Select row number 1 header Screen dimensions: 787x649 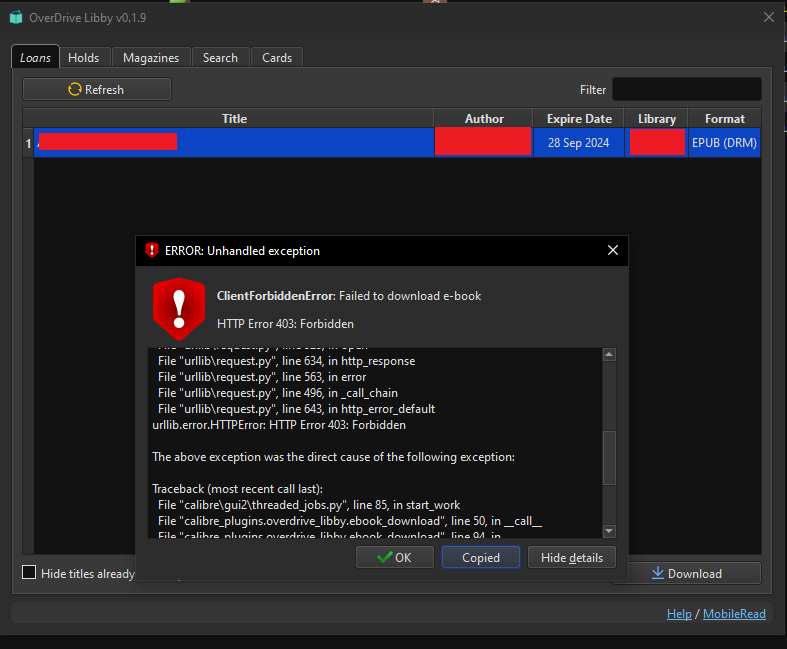(x=28, y=144)
